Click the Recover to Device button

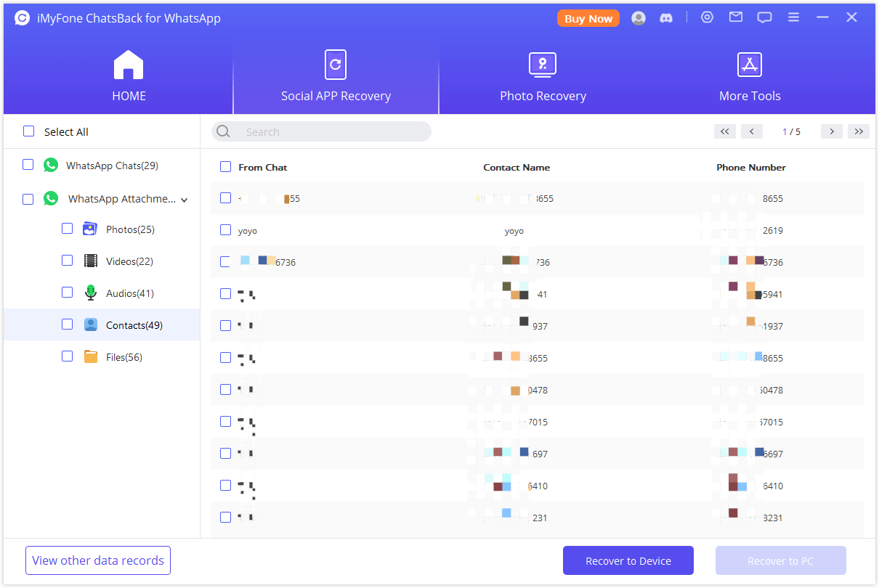[x=628, y=560]
